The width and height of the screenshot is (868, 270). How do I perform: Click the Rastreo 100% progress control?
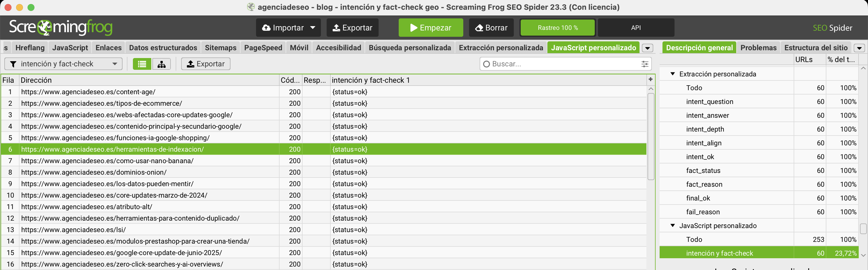coord(557,27)
